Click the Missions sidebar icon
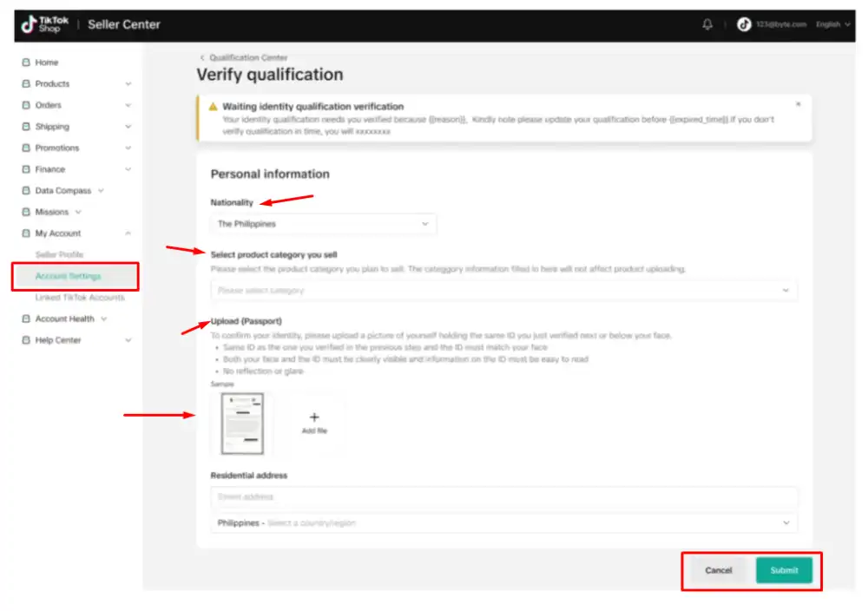The height and width of the screenshot is (611, 868). click(26, 212)
